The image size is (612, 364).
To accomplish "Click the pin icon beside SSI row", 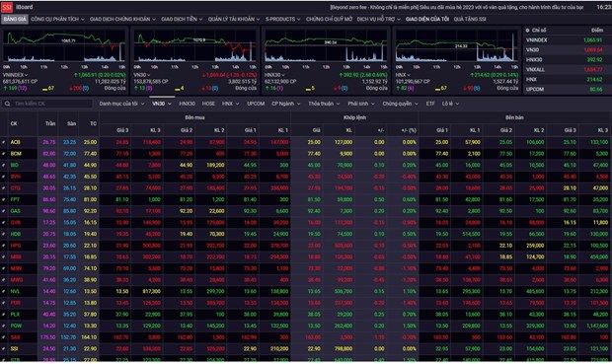I will 4,349.
